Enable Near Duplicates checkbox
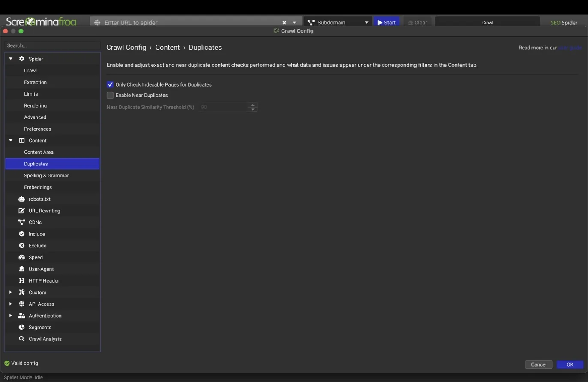 [x=110, y=95]
